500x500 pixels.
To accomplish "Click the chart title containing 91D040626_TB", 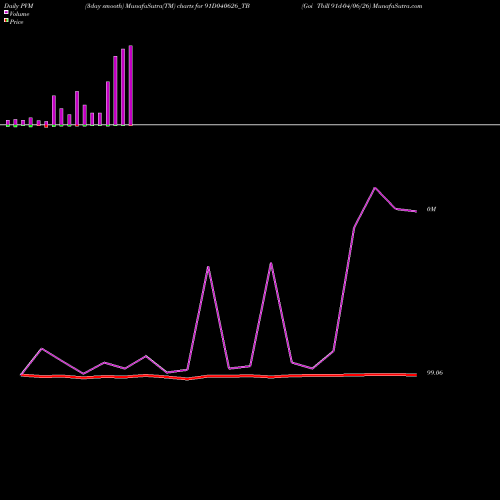I will tap(167, 6).
